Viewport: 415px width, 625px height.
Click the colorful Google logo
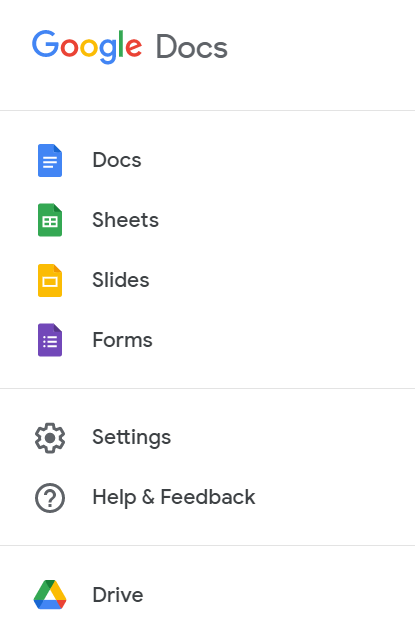click(87, 47)
